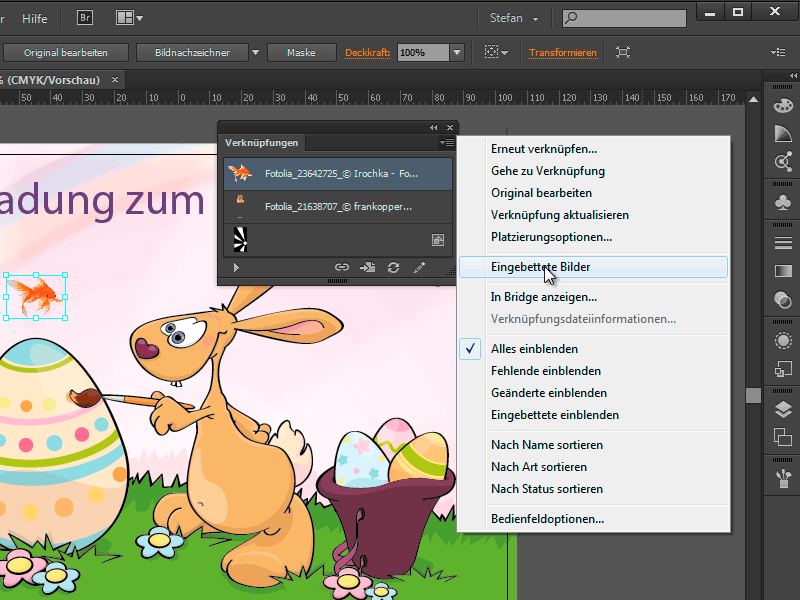Open the Color Guide panel icon in dock
Viewport: 800px width, 600px height.
point(783,134)
